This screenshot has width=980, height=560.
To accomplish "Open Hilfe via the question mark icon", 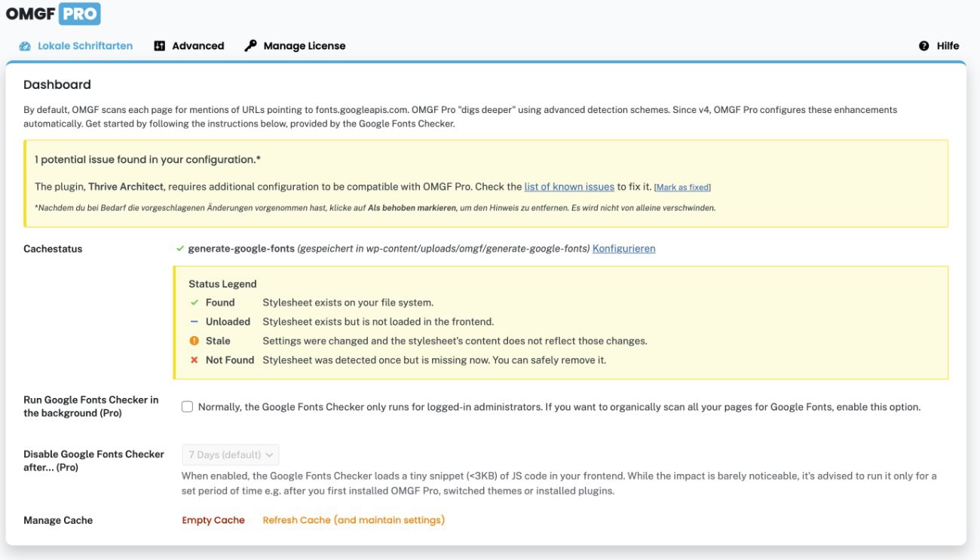I will point(923,45).
